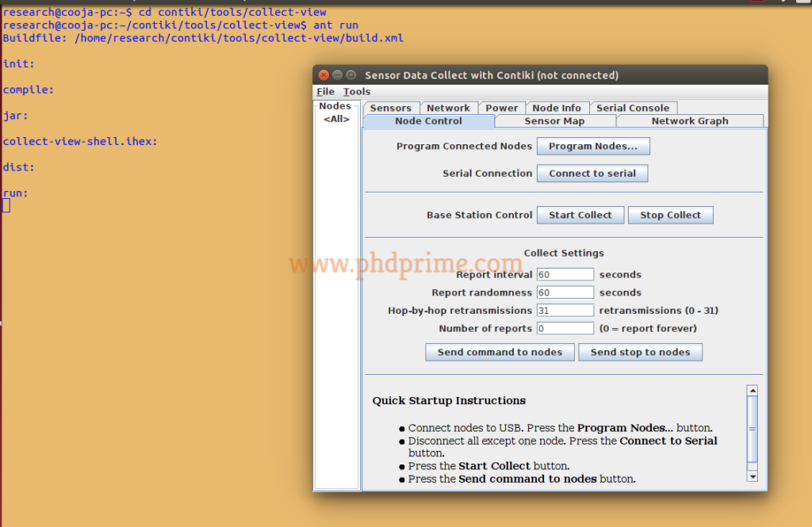812x527 pixels.
Task: Click Connect to serial
Action: [592, 173]
